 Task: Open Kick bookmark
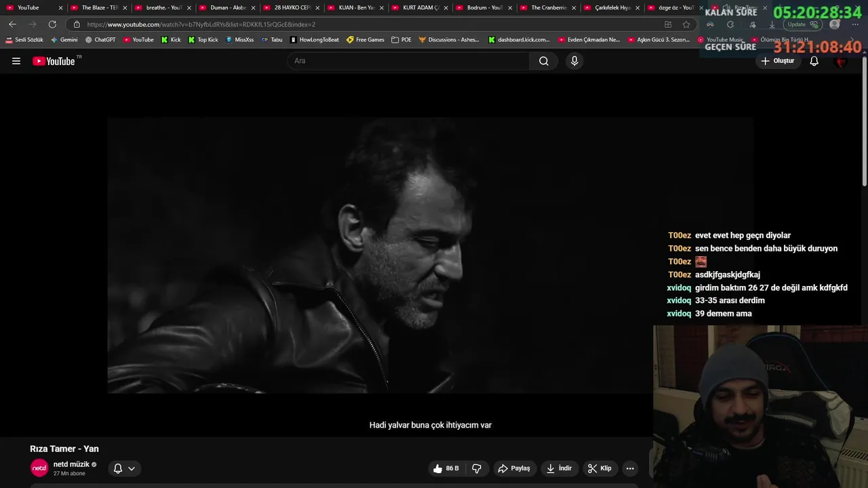[x=171, y=40]
